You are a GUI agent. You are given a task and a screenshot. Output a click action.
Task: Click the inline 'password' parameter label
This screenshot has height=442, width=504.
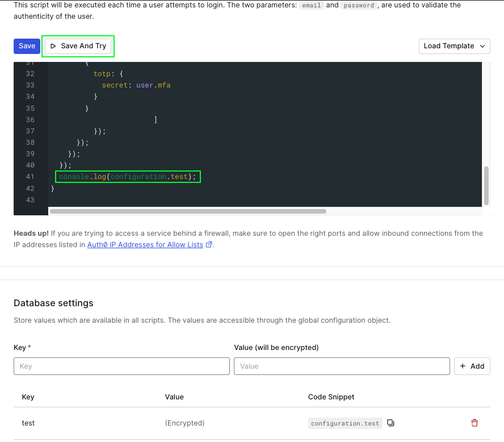pos(359,5)
